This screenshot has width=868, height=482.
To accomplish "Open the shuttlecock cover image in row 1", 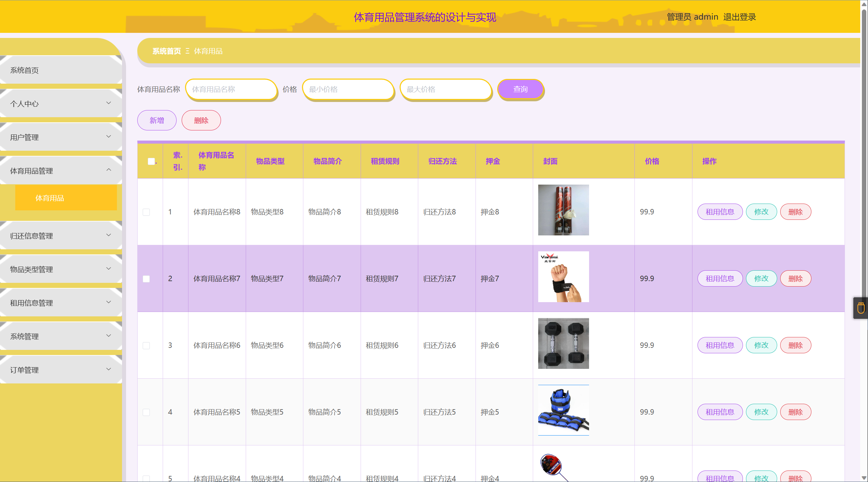I will pyautogui.click(x=563, y=210).
